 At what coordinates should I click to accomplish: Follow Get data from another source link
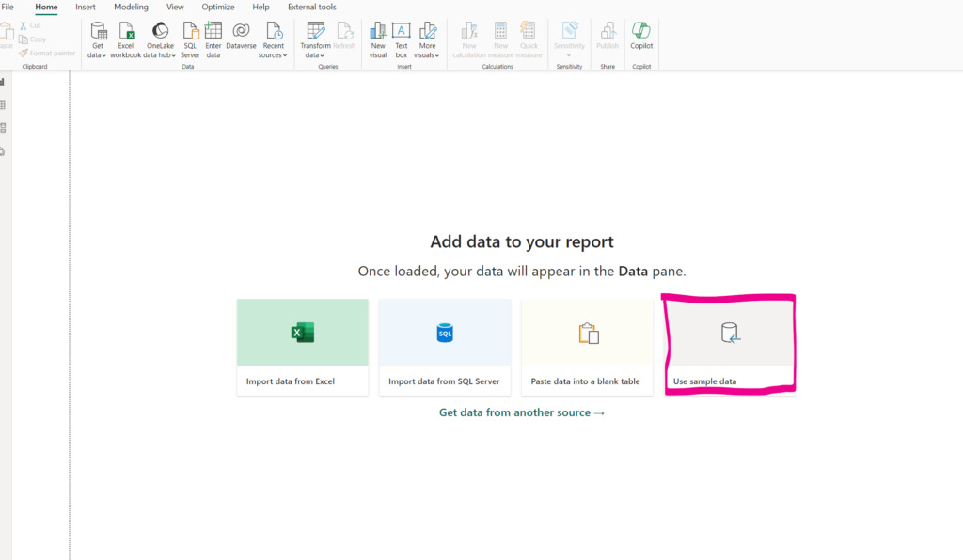pos(522,412)
